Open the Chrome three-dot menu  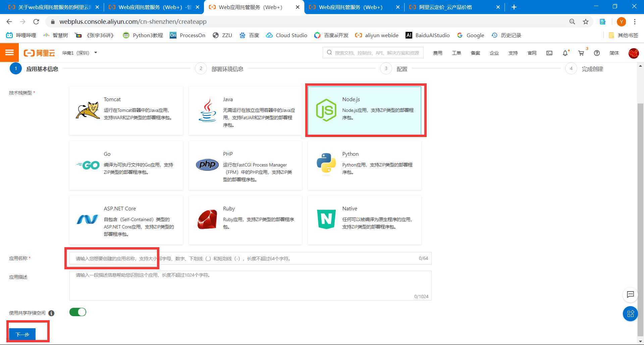[635, 21]
